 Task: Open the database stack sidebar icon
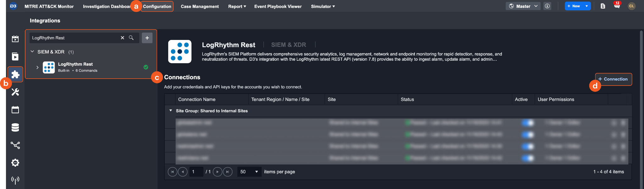pos(15,127)
